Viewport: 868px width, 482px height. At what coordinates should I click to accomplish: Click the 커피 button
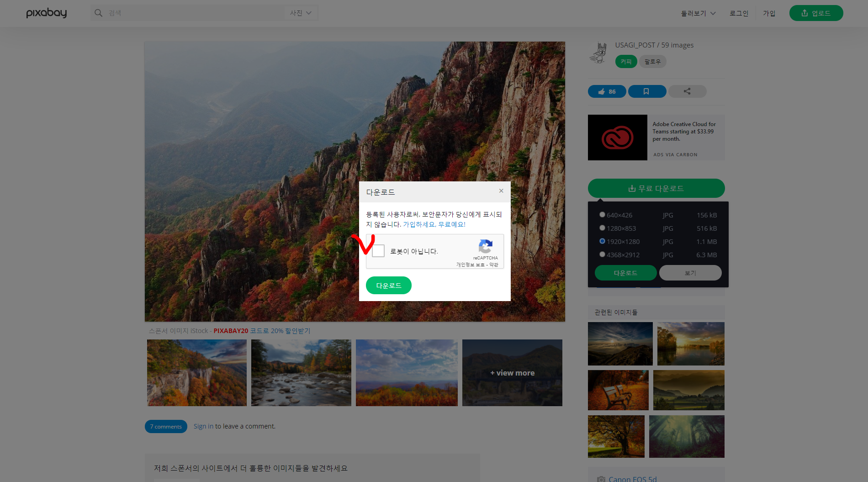click(626, 61)
